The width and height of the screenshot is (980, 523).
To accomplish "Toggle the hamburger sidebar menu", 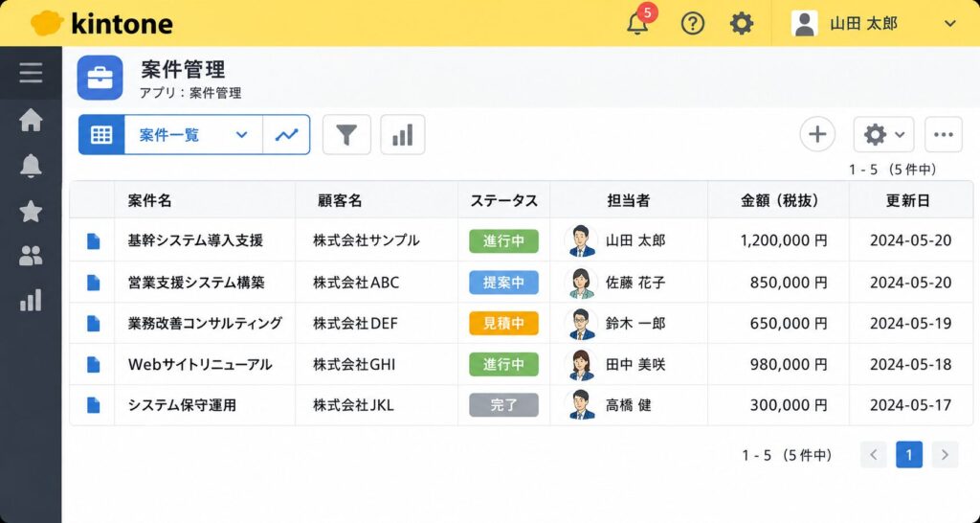I will 31,73.
